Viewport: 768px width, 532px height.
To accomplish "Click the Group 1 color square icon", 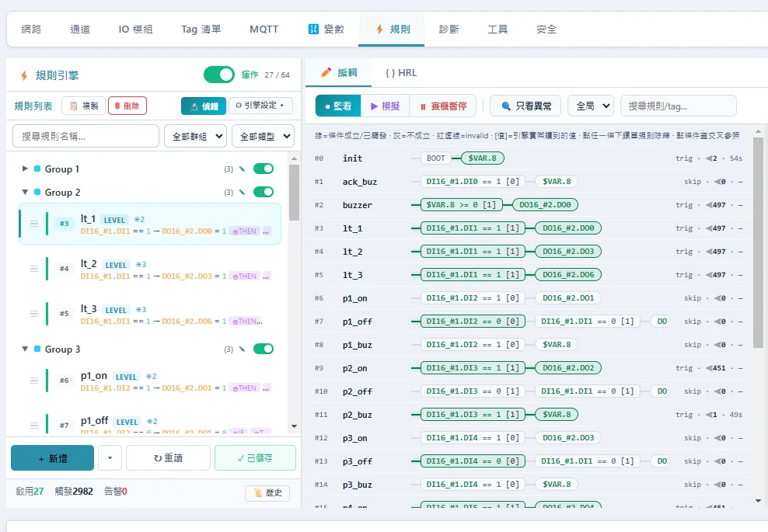I will [x=37, y=169].
